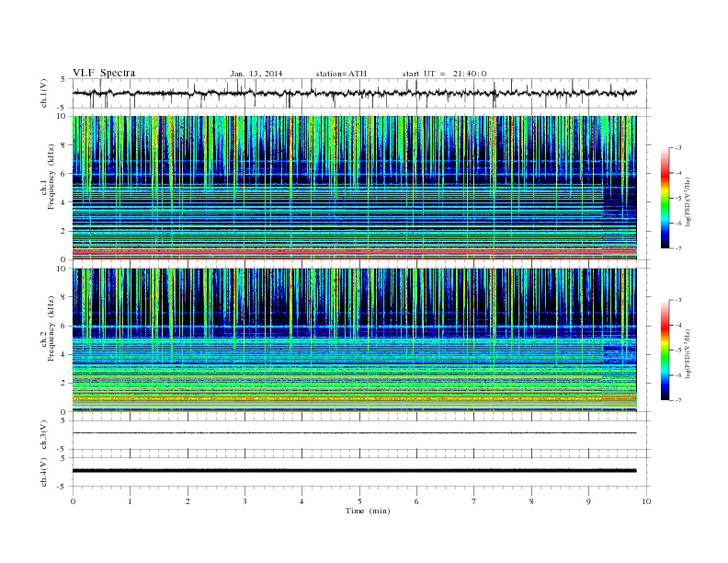Image resolution: width=728 pixels, height=563 pixels.
Task: Click the "-7" label on ch.1 color bar
Action: click(x=678, y=248)
